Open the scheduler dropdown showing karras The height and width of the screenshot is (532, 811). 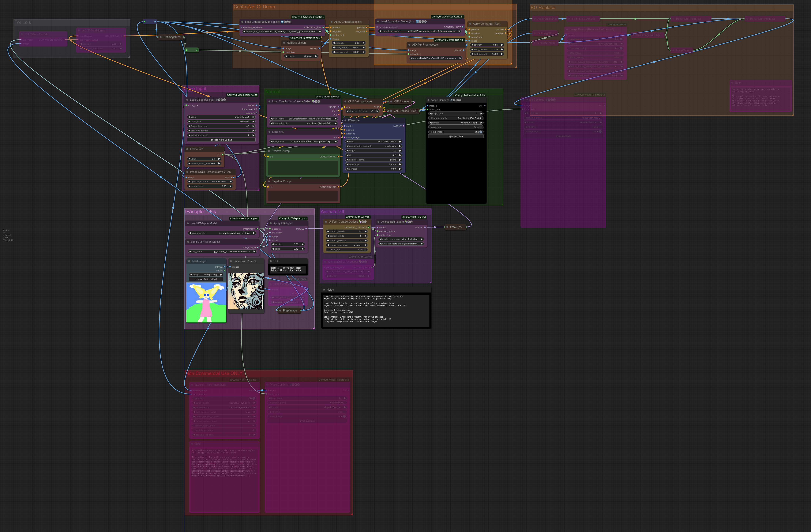374,164
